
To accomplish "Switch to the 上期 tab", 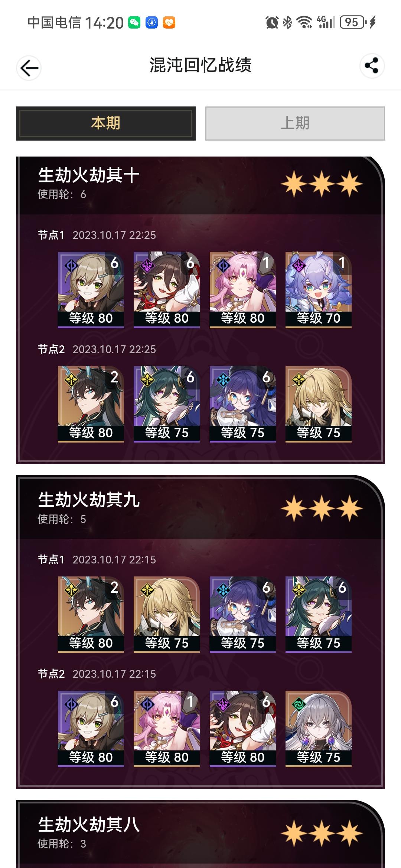I will click(295, 124).
